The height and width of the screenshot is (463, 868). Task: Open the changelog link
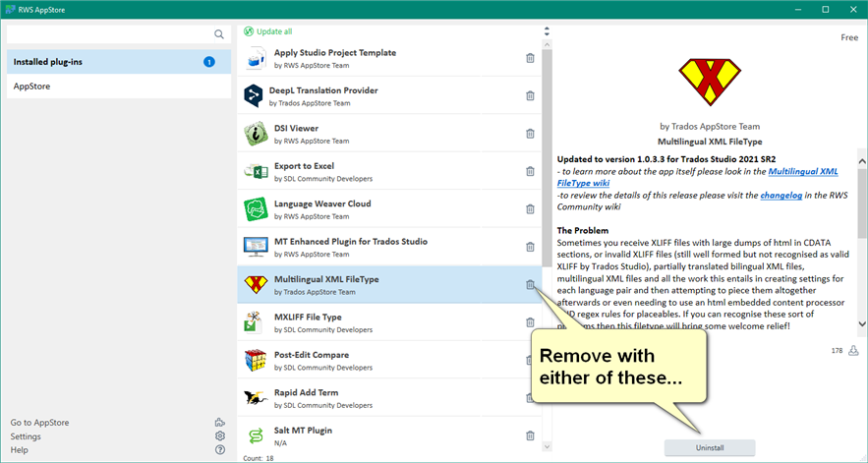[x=781, y=195]
